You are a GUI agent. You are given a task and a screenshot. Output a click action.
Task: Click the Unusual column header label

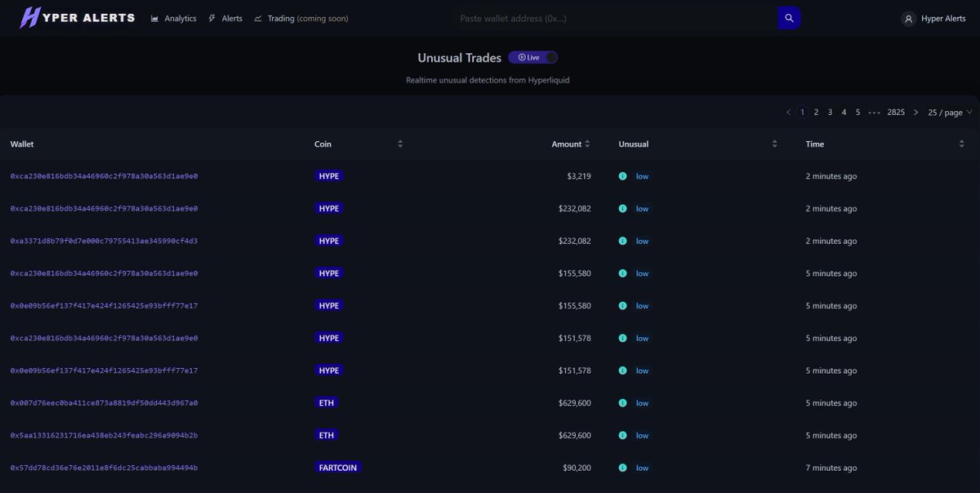(634, 144)
